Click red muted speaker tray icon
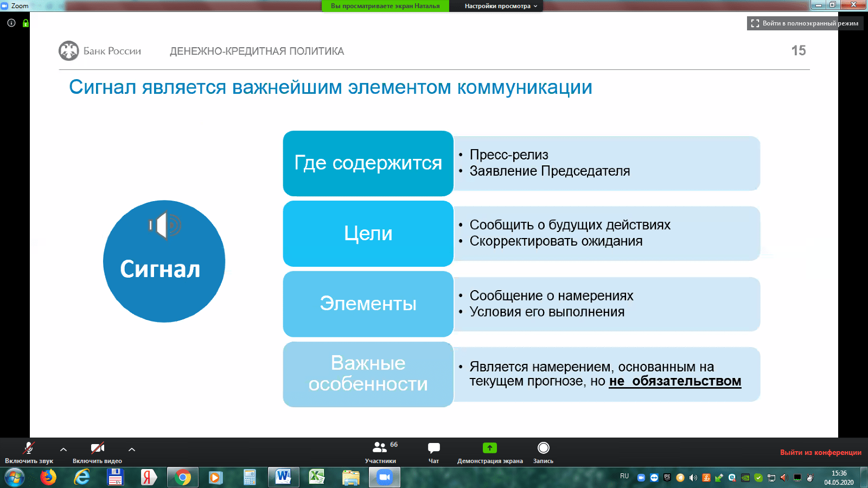Screen dimensions: 868x488 [x=784, y=478]
